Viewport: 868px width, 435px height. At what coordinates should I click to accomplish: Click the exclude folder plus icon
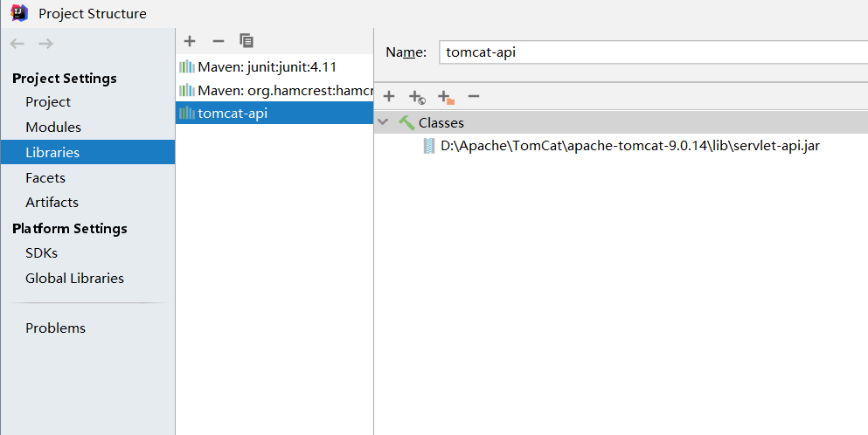(446, 98)
